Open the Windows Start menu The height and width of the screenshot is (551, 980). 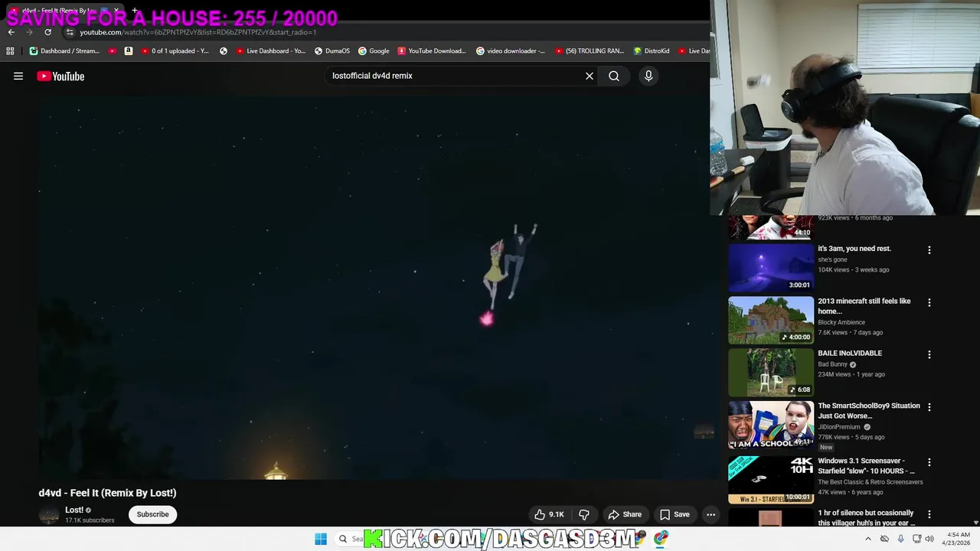[x=321, y=539]
